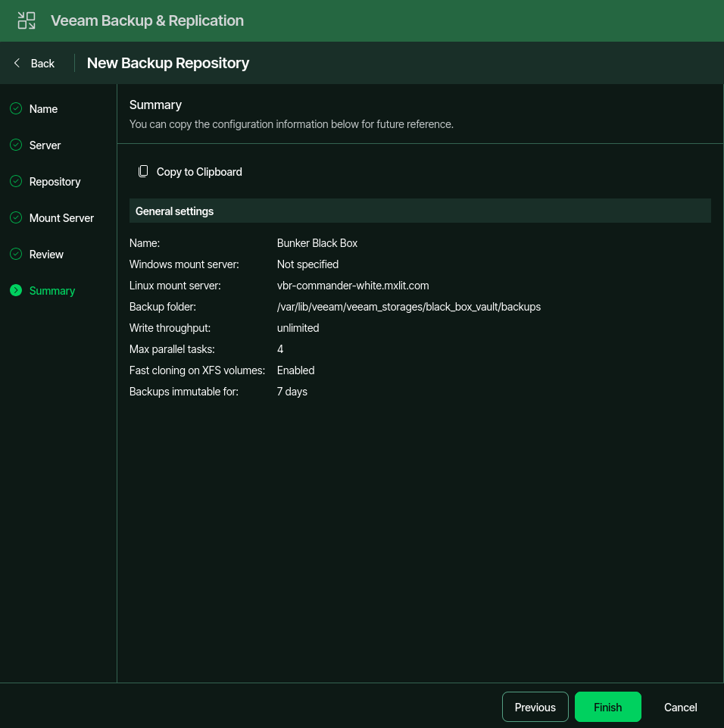Go to the Server wizard step

click(45, 145)
